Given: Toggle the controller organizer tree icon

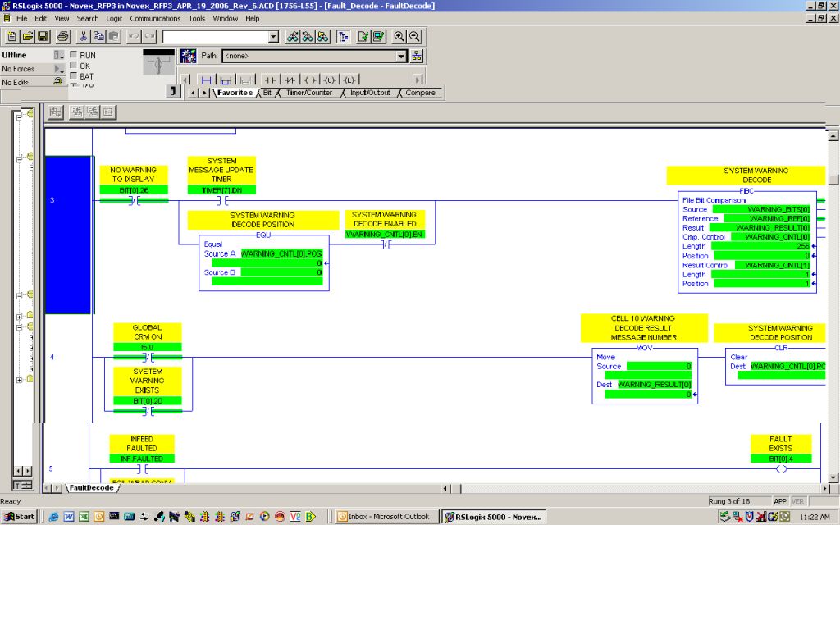Looking at the screenshot, I should point(343,36).
